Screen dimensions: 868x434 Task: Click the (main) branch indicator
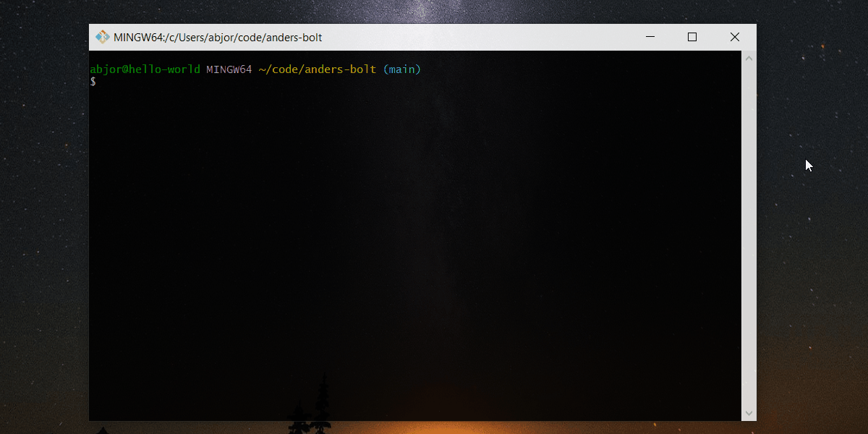point(401,69)
